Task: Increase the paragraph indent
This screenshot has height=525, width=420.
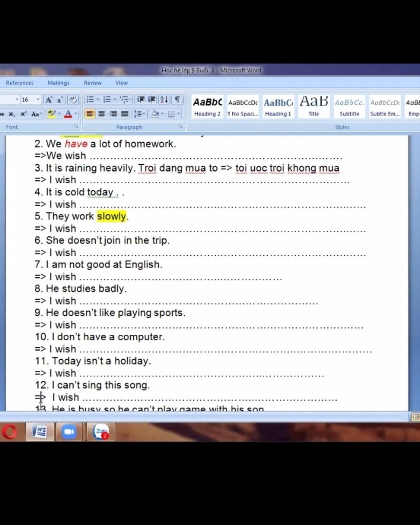Action: (152, 100)
